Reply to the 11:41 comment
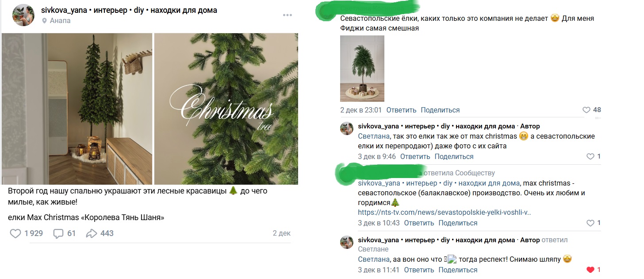644x279 pixels. [419, 270]
